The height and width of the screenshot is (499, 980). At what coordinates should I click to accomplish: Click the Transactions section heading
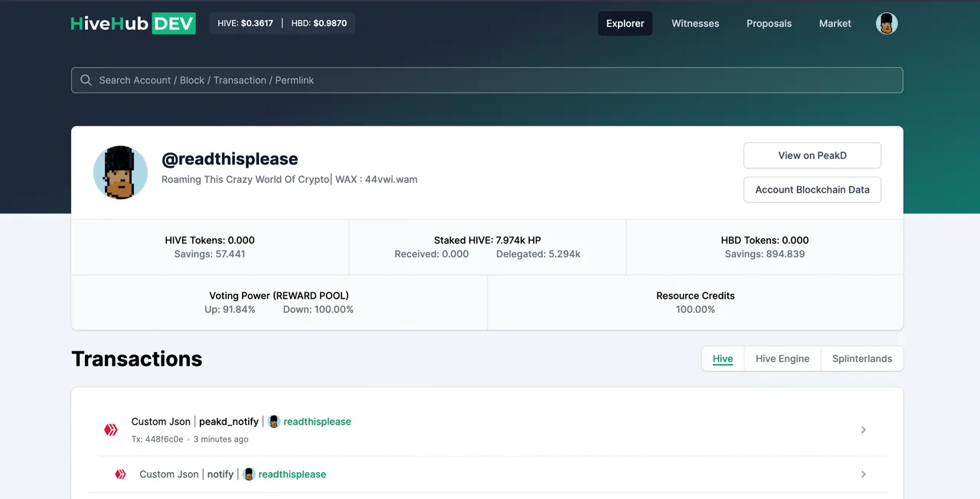tap(137, 359)
